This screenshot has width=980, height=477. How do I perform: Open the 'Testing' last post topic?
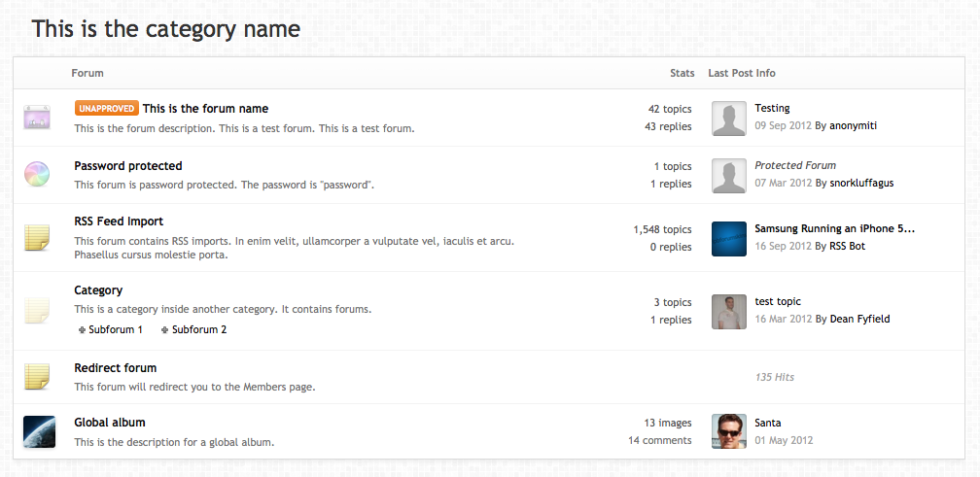(x=772, y=108)
